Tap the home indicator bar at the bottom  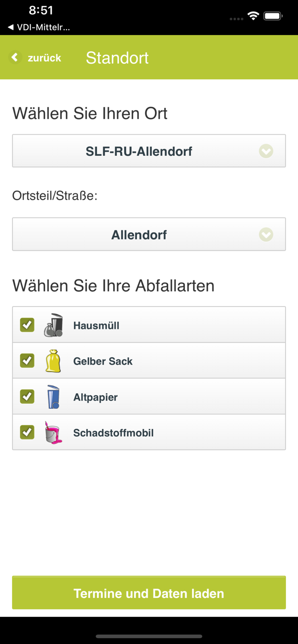click(149, 636)
